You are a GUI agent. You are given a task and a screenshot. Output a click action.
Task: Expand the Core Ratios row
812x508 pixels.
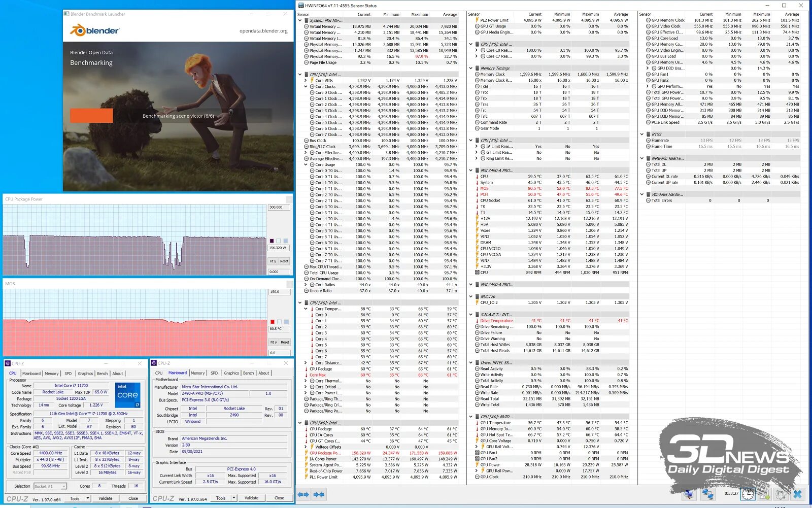tap(306, 285)
